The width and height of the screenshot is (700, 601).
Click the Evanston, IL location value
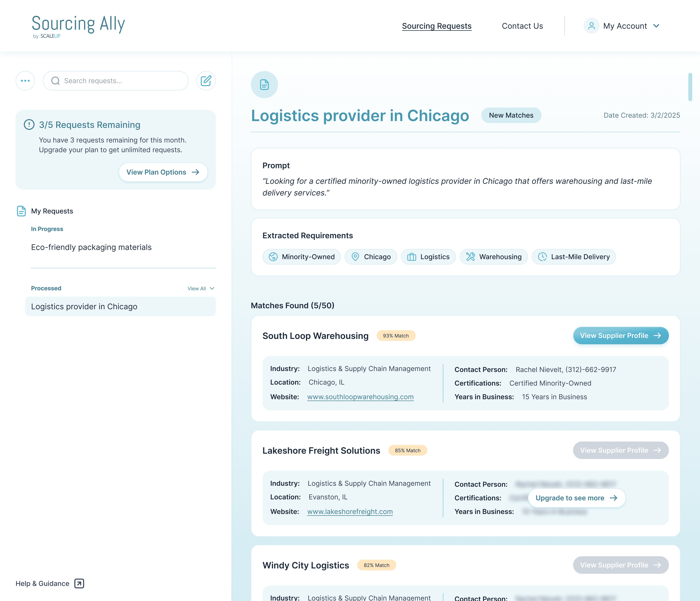[328, 497]
